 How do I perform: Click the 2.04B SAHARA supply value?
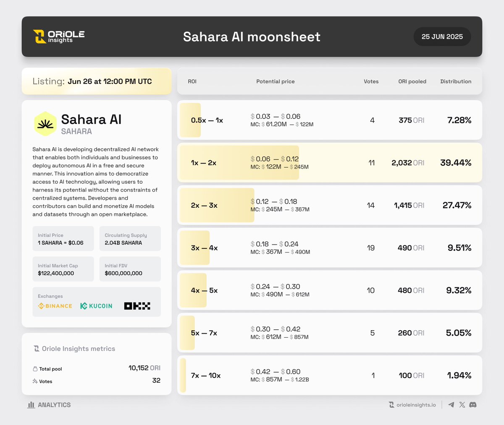[123, 243]
